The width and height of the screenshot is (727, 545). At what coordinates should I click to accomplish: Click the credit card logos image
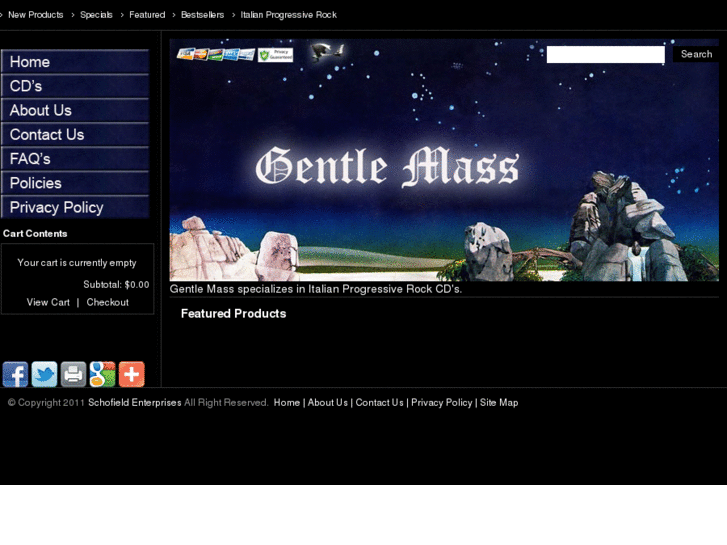tap(216, 55)
